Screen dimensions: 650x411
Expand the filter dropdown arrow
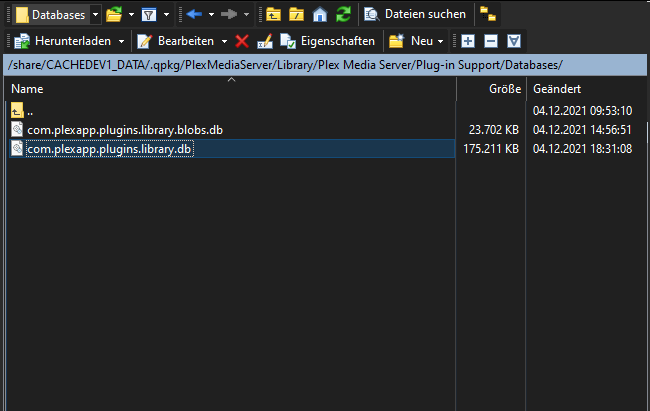[166, 15]
